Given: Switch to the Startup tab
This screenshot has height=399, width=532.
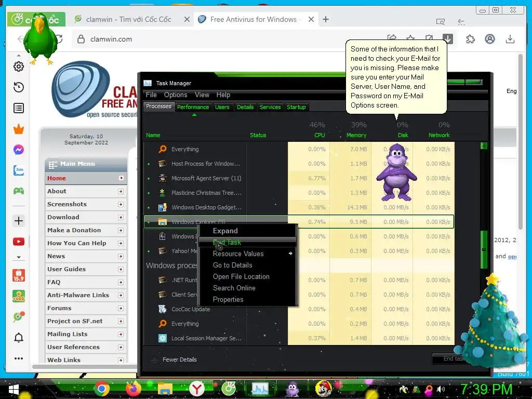Looking at the screenshot, I should [296, 107].
